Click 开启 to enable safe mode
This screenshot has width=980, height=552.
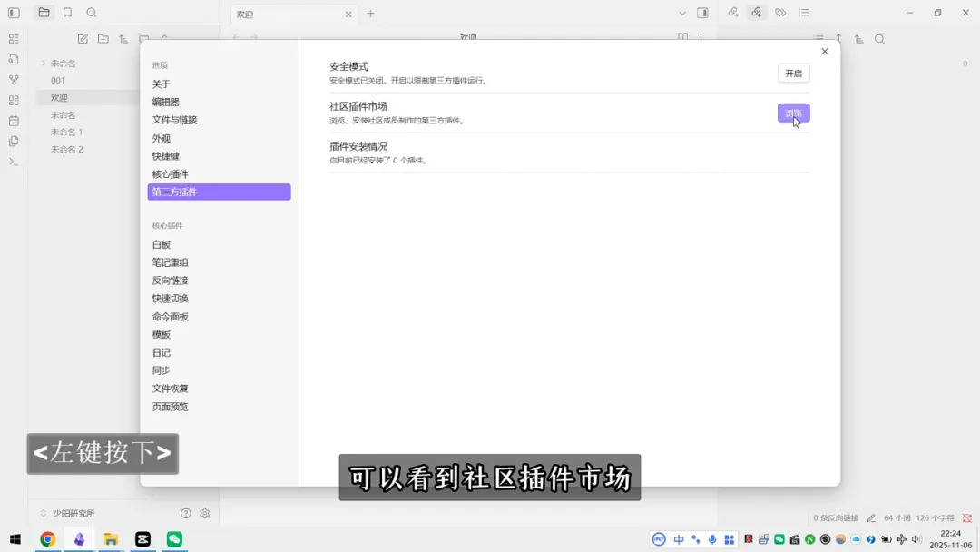(793, 73)
